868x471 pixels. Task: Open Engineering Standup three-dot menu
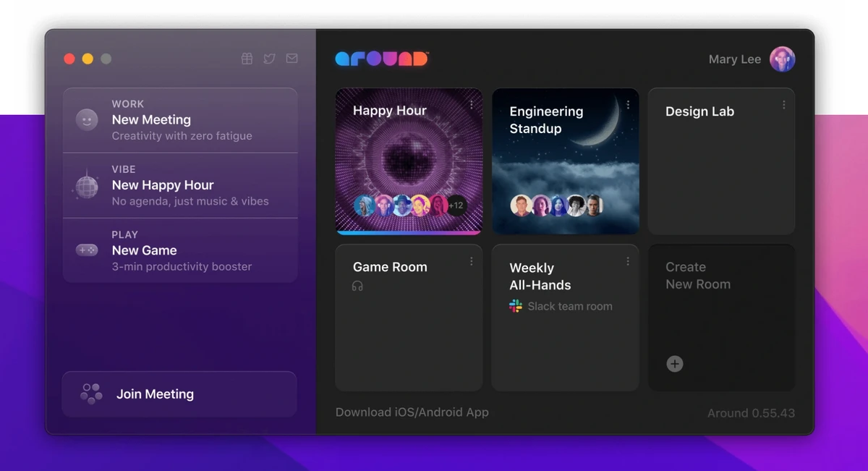(x=628, y=105)
